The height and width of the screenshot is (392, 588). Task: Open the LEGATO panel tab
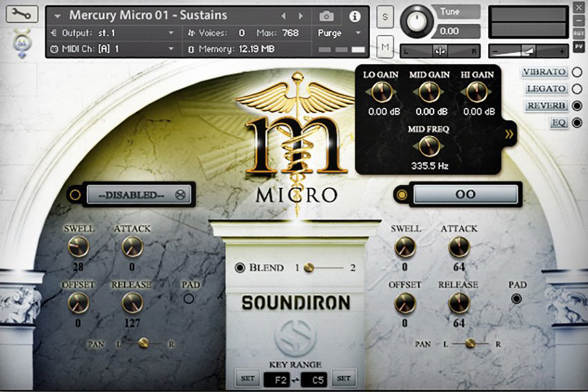pos(546,89)
